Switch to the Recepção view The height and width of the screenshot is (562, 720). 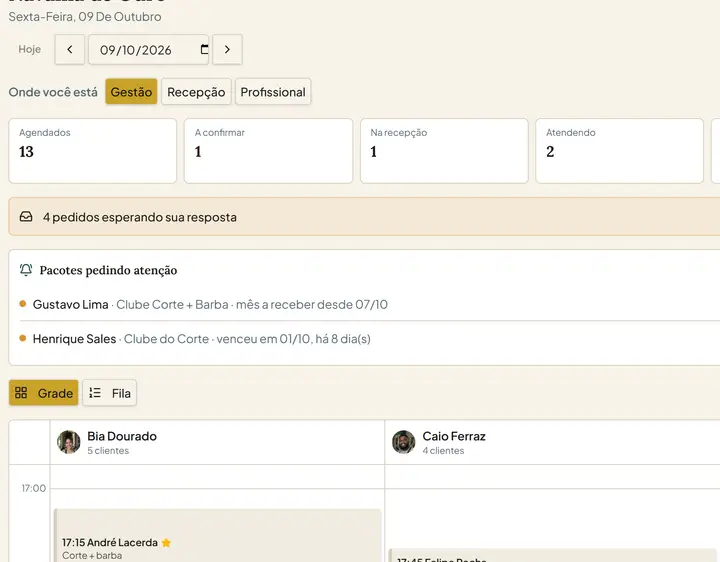point(196,92)
